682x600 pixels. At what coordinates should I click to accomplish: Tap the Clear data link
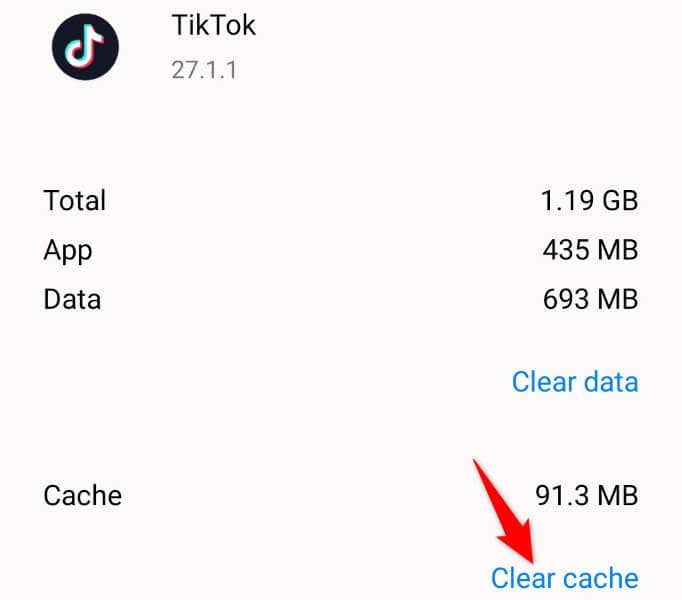coord(575,382)
